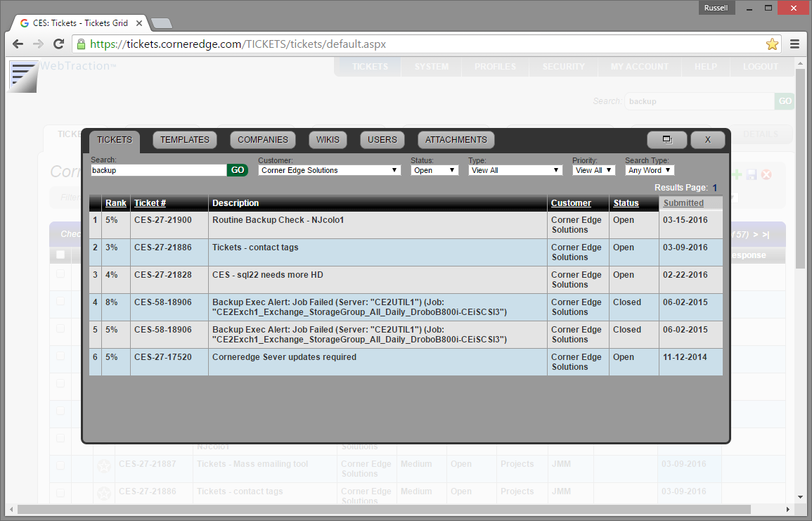Select the WIKIS tab
The image size is (812, 521).
tap(328, 140)
